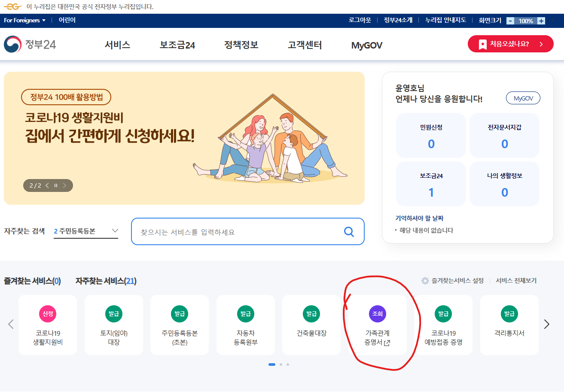Open the 고객센터 menu
Viewport: 564px width, 392px height.
(x=305, y=45)
